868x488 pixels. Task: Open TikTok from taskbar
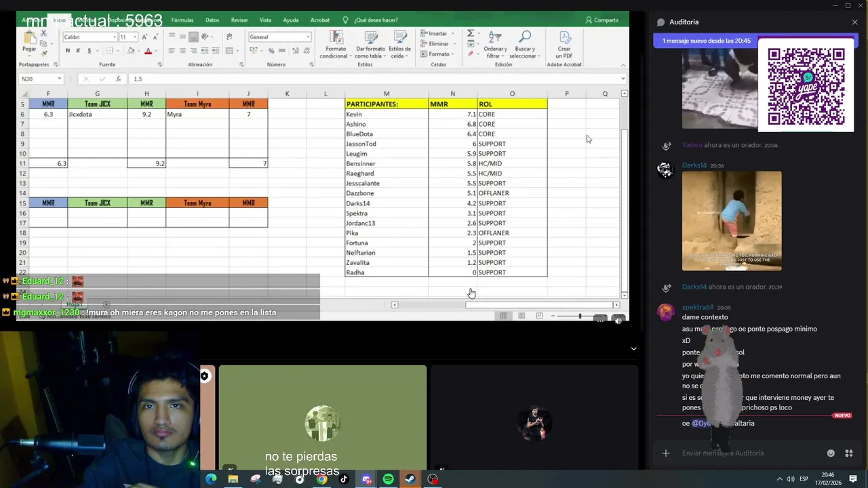click(x=344, y=479)
